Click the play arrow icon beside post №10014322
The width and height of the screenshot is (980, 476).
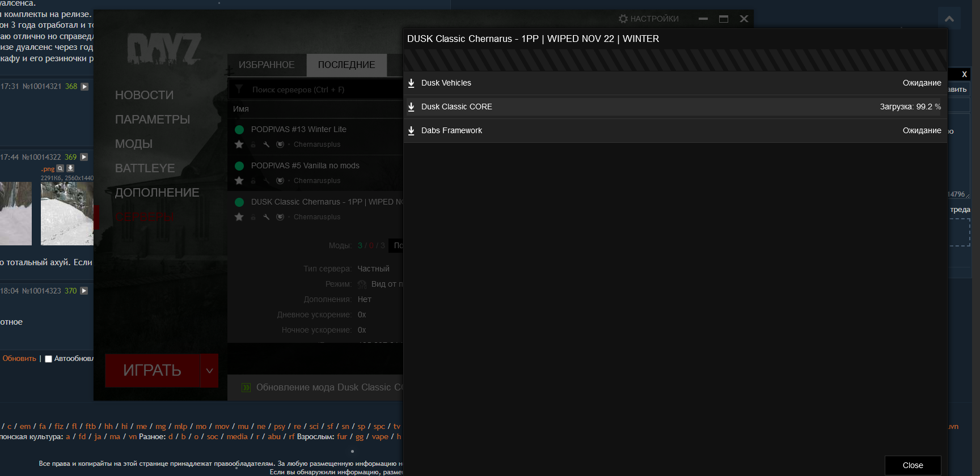pos(84,157)
